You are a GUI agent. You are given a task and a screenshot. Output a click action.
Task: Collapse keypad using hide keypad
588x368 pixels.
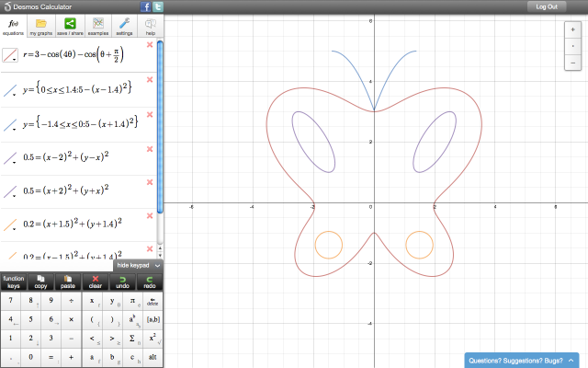[138, 265]
